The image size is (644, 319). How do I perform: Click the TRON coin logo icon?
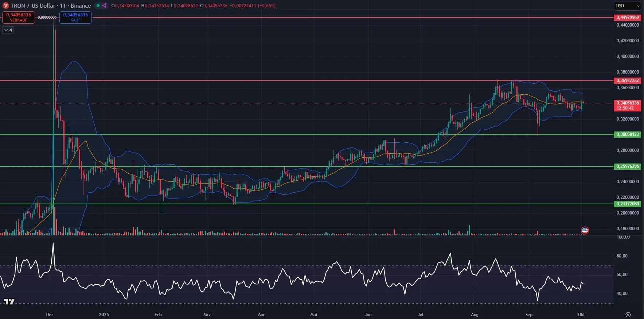pos(5,5)
